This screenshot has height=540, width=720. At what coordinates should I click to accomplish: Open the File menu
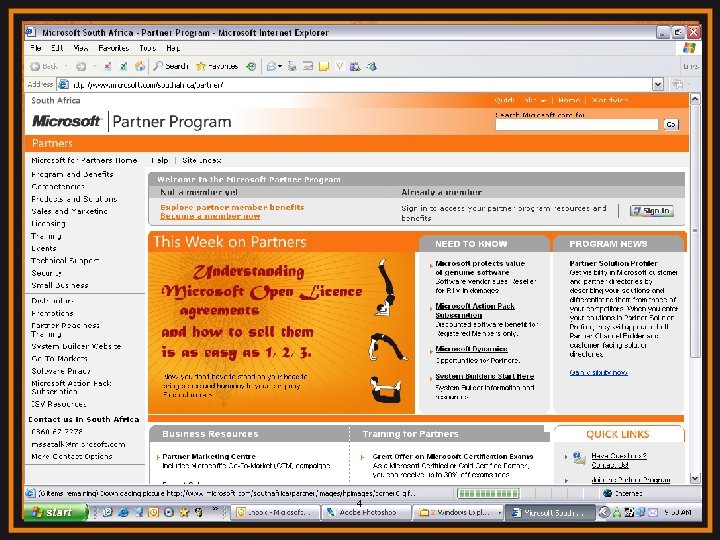click(36, 48)
